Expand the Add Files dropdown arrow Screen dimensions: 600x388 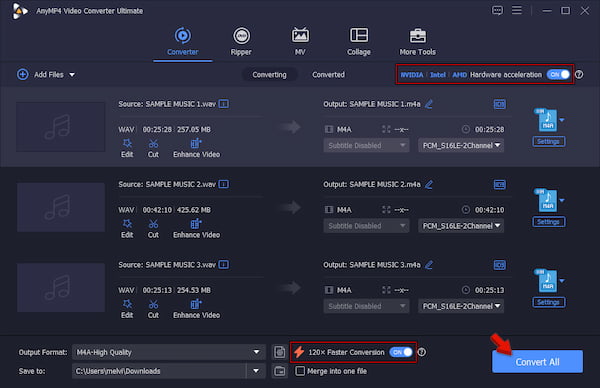pyautogui.click(x=72, y=75)
